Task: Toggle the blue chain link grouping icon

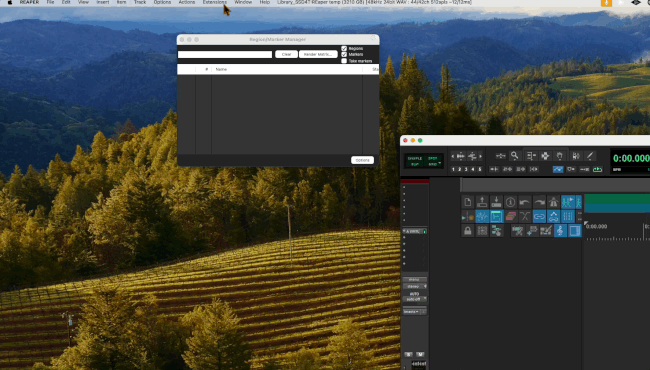Action: pyautogui.click(x=539, y=216)
